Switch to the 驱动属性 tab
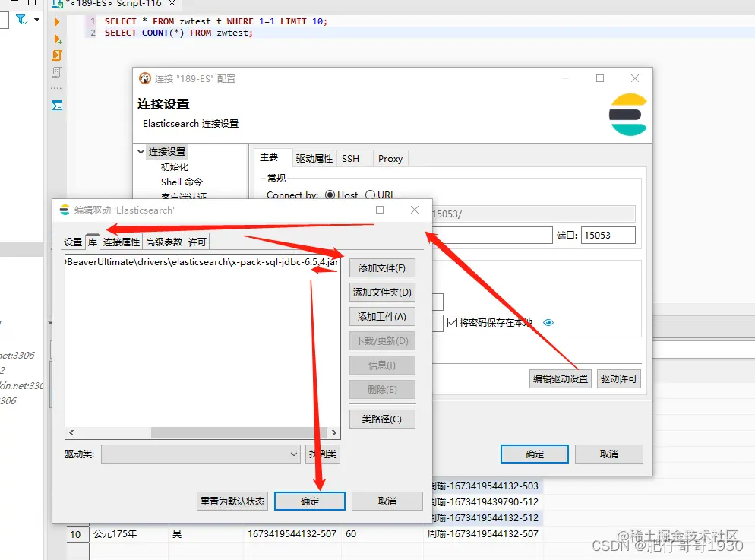 pos(314,158)
